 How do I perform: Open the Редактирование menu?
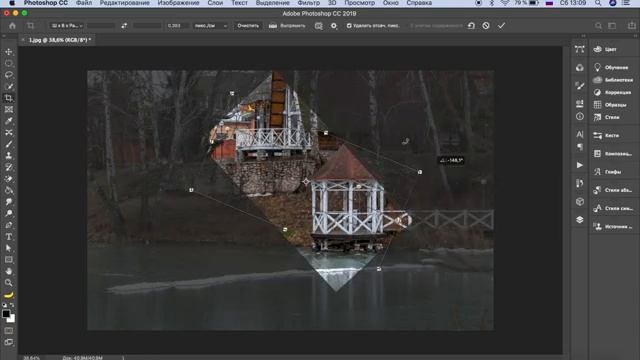(124, 3)
